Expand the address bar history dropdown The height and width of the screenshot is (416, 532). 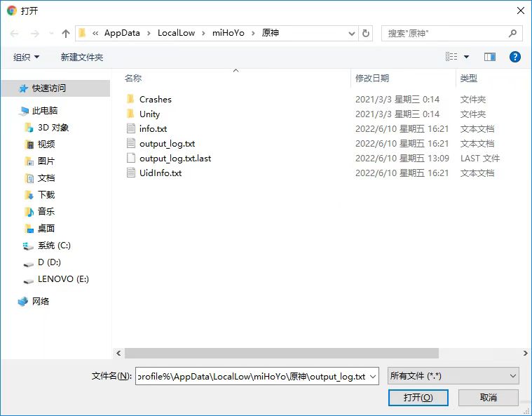click(x=352, y=33)
